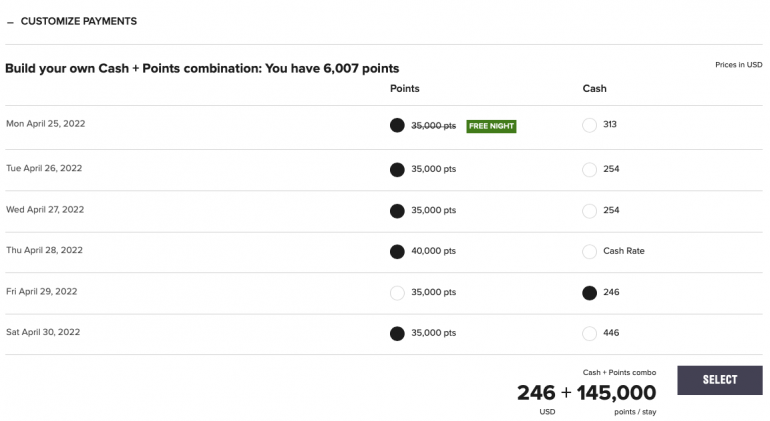Pick cash 254 for Wed April 27
The height and width of the screenshot is (421, 770).
[589, 211]
